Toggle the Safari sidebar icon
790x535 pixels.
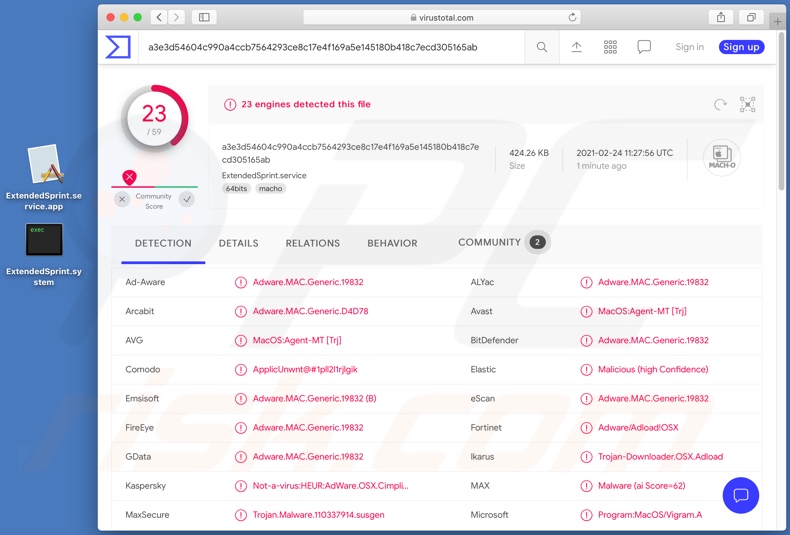tap(204, 17)
